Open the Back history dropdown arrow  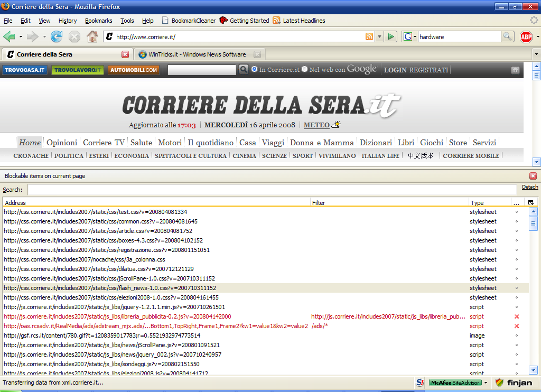tap(21, 36)
